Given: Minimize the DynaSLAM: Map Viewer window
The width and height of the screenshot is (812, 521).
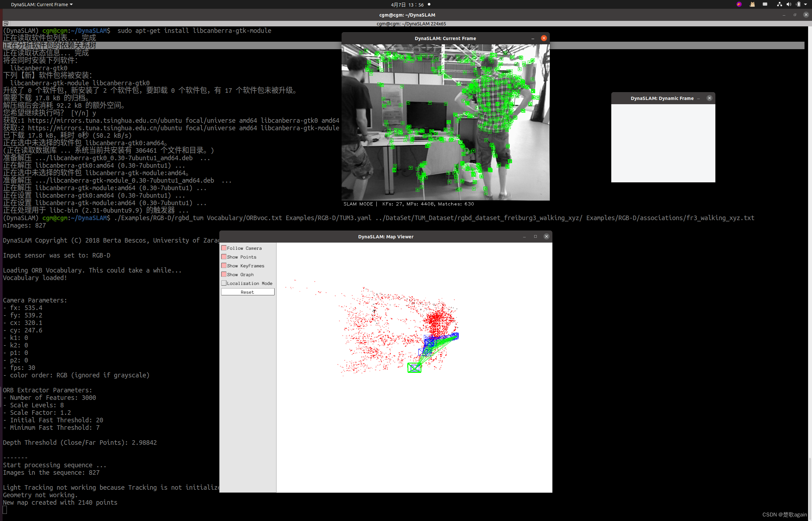Looking at the screenshot, I should [x=524, y=237].
